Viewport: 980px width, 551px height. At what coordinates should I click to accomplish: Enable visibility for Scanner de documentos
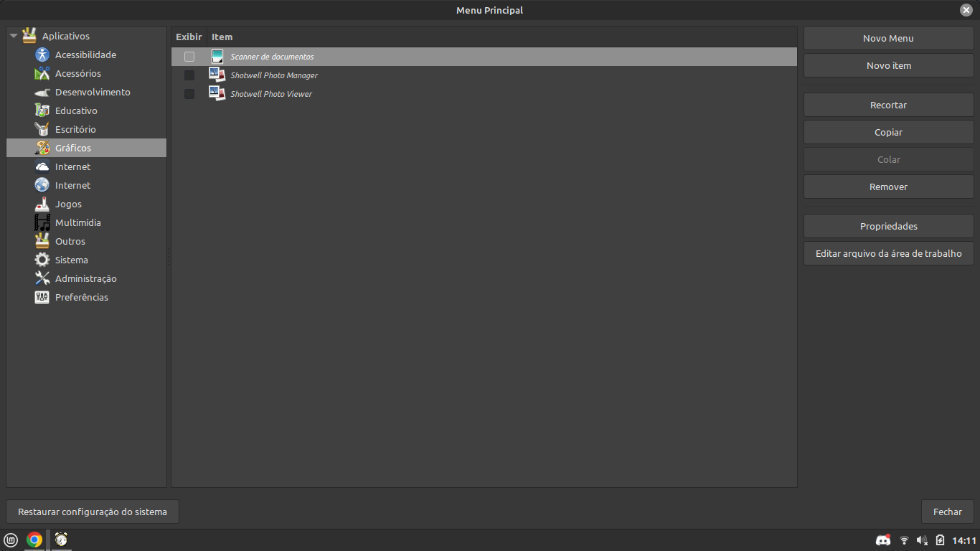coord(189,56)
